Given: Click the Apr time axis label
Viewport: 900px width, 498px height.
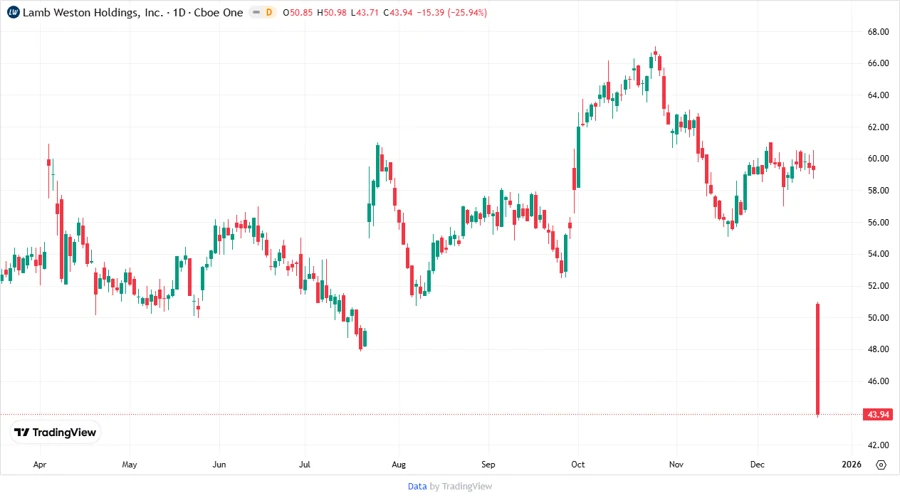Looking at the screenshot, I should (x=40, y=464).
